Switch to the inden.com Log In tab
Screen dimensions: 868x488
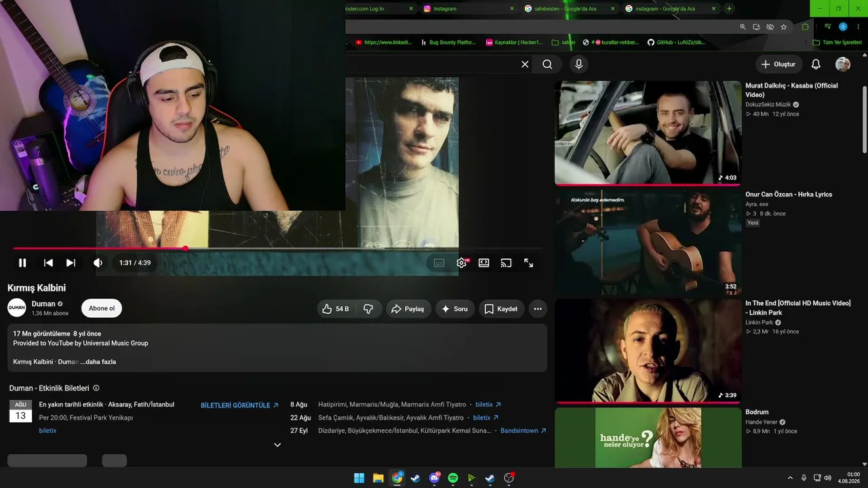pos(380,9)
